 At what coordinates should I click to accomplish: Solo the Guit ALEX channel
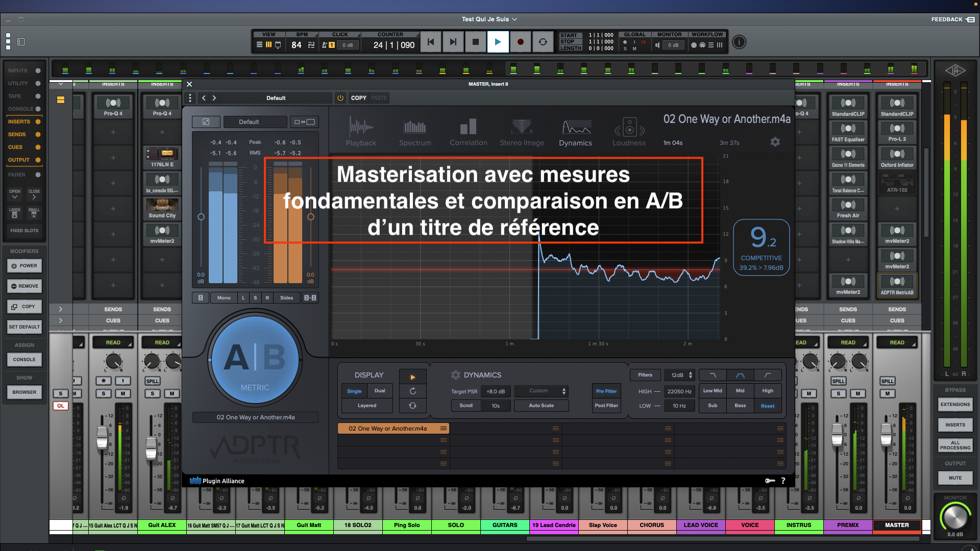[x=152, y=393]
